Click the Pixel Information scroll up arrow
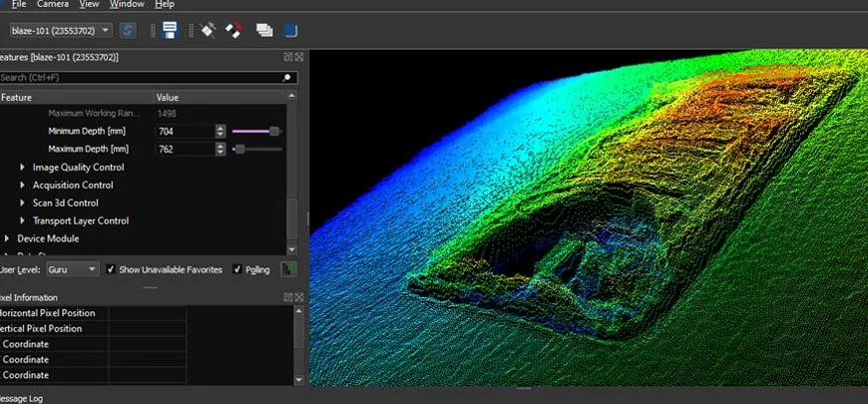868x404 pixels. click(299, 311)
